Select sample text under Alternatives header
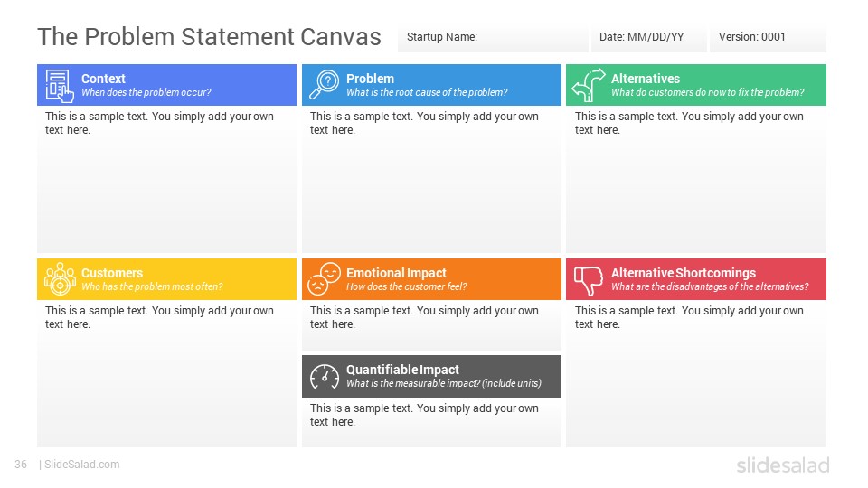The image size is (868, 488). (689, 123)
